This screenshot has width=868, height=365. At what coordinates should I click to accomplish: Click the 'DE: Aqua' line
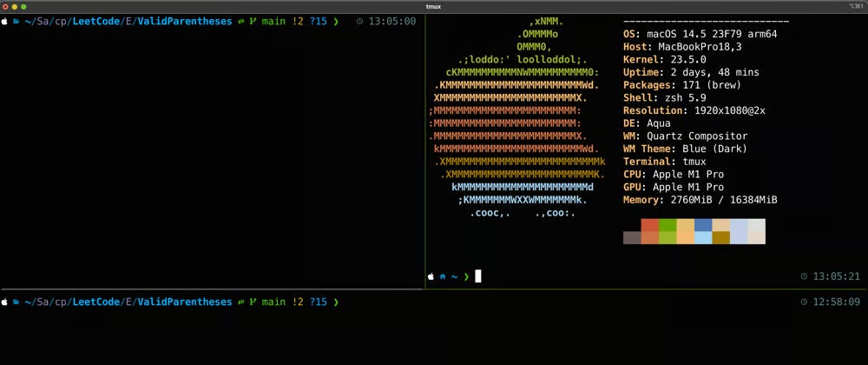647,123
